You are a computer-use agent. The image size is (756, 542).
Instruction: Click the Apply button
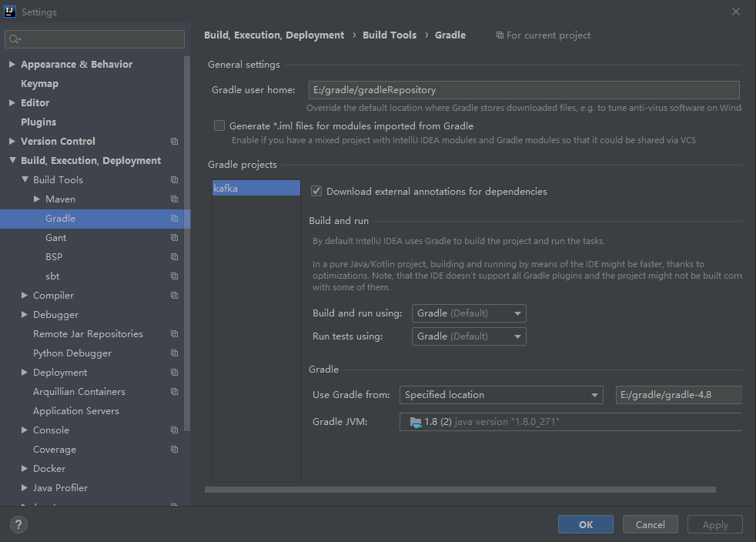pos(715,524)
